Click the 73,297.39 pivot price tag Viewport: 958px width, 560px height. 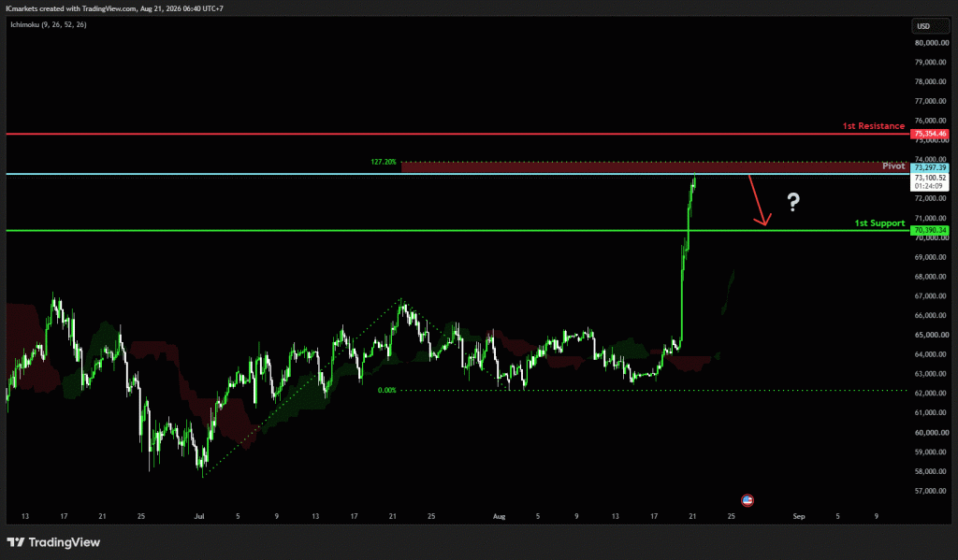(930, 167)
